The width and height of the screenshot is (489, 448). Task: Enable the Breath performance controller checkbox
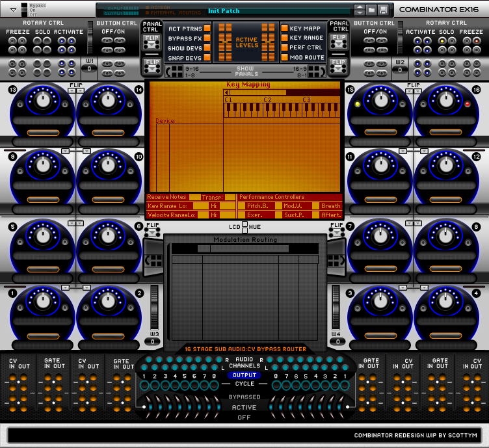pyautogui.click(x=315, y=206)
